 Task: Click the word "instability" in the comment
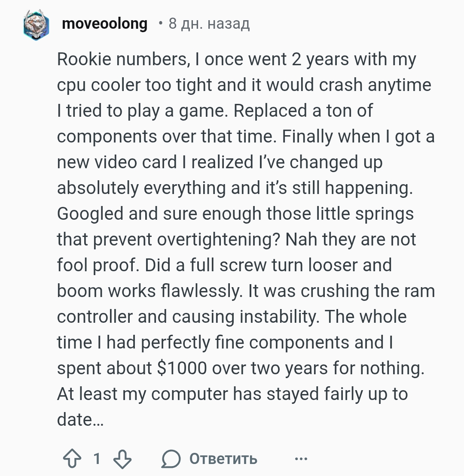click(279, 317)
